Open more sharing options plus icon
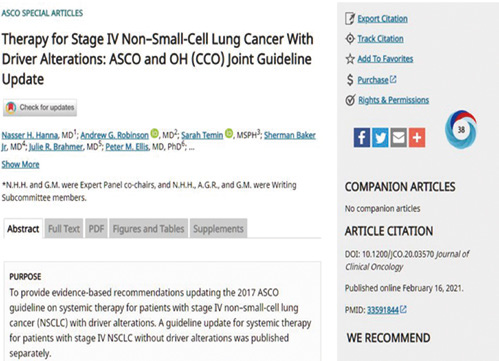The height and width of the screenshot is (361, 499). [x=417, y=137]
